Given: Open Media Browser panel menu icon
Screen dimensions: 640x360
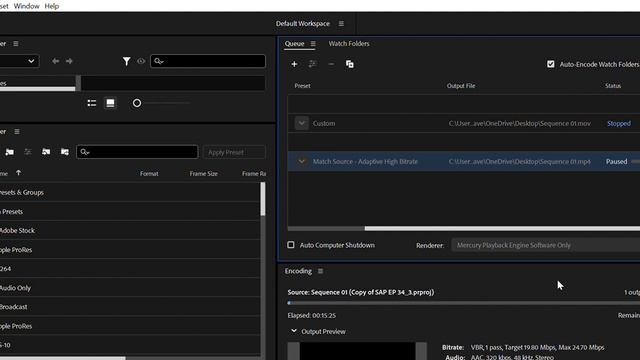Looking at the screenshot, I should [x=16, y=44].
